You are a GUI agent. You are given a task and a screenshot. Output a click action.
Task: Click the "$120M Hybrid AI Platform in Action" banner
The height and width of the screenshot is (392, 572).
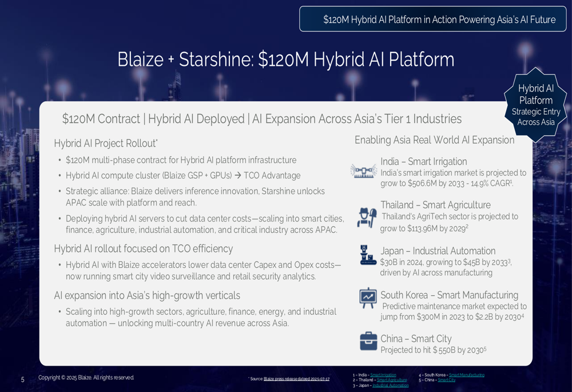pos(432,19)
